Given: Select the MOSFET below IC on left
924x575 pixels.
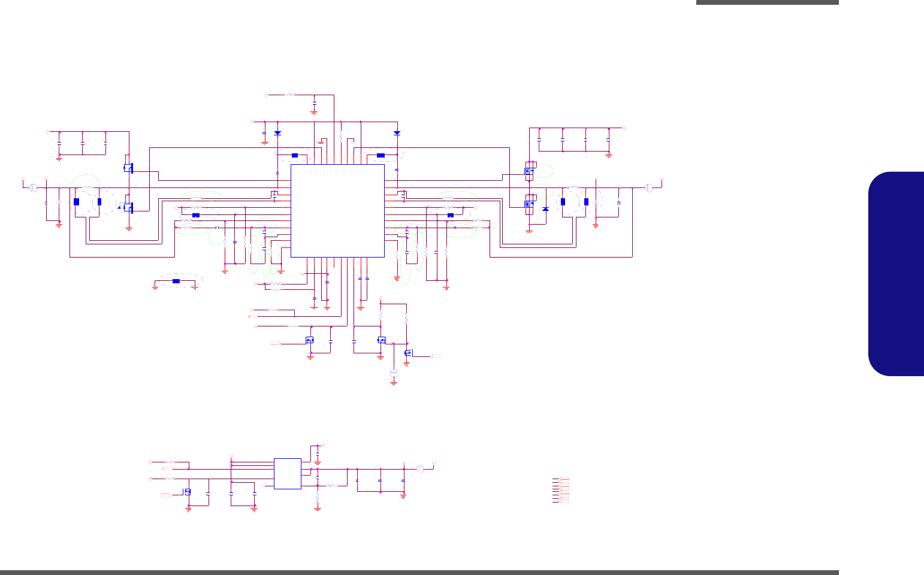Looking at the screenshot, I should pos(310,340).
